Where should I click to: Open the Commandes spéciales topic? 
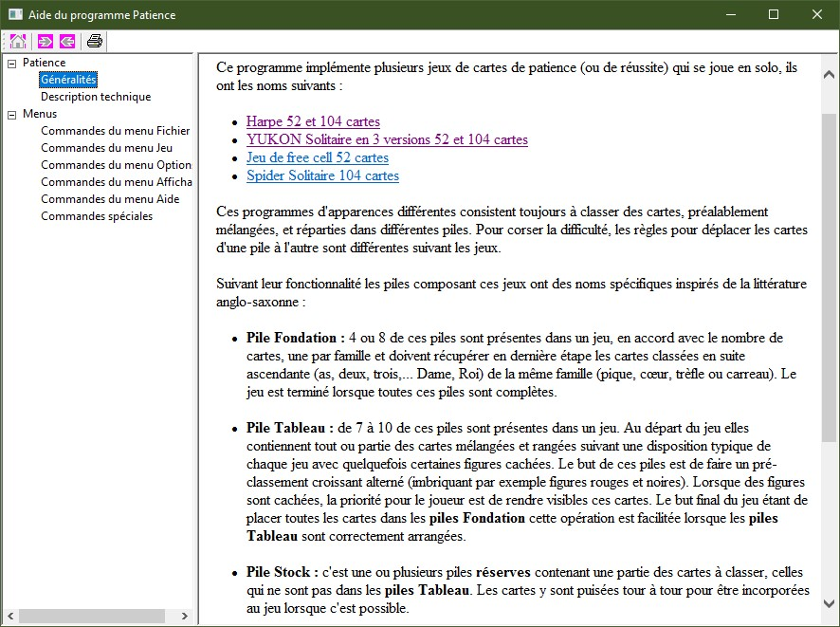pos(97,216)
